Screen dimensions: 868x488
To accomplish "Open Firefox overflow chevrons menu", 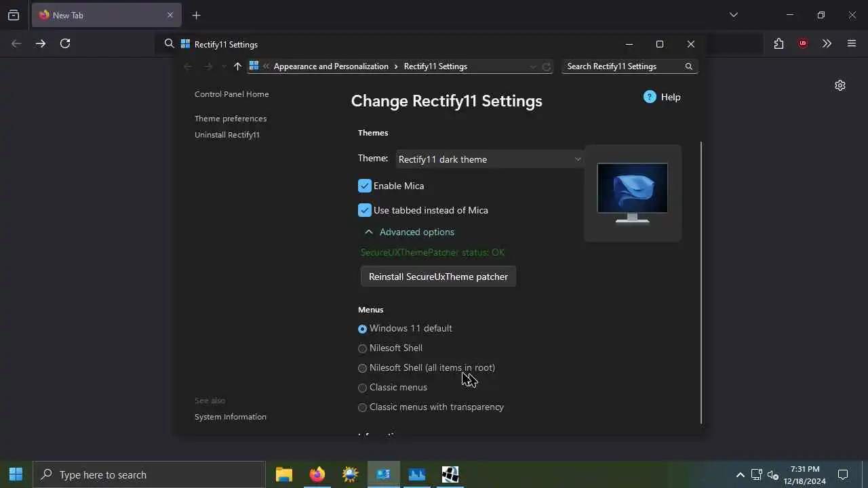I will (x=827, y=43).
